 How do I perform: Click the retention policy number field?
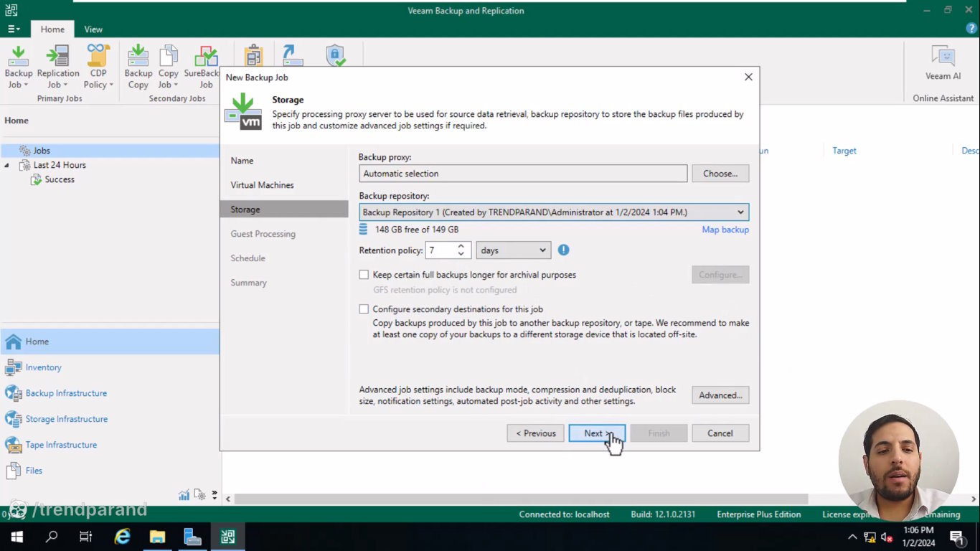point(440,250)
